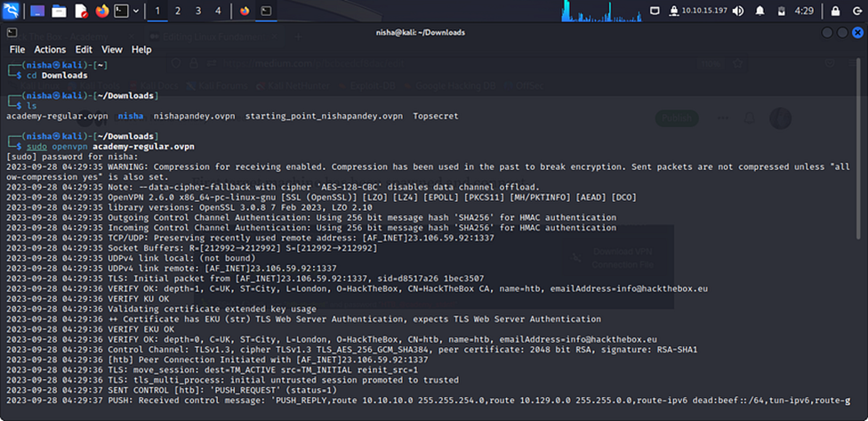
Task: Close the terminal window
Action: 857,33
